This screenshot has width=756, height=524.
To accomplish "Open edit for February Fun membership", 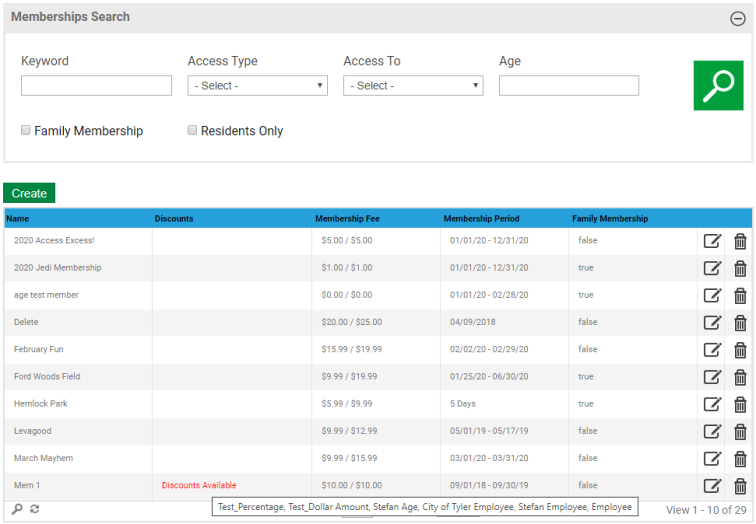I will [x=712, y=350].
